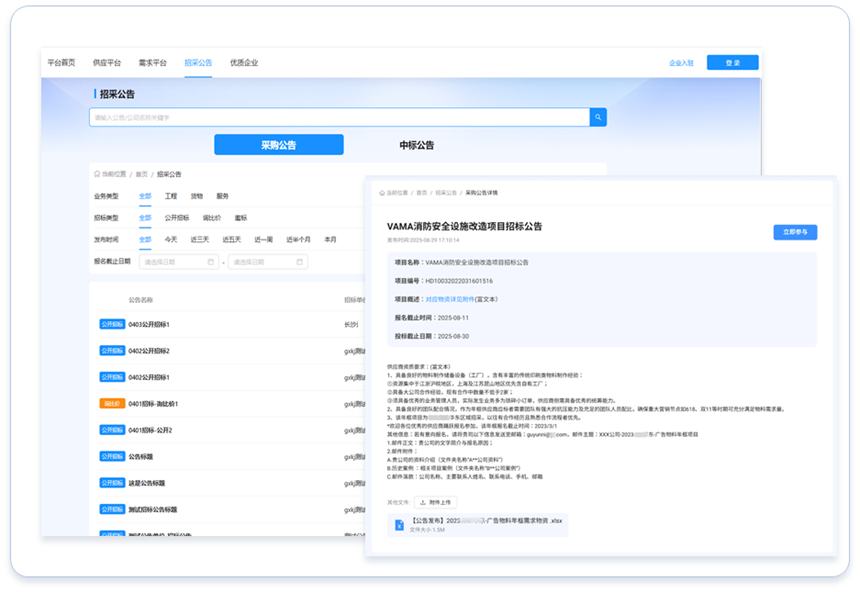
Task: Filter 业务类型 by 服务
Action: [x=222, y=196]
